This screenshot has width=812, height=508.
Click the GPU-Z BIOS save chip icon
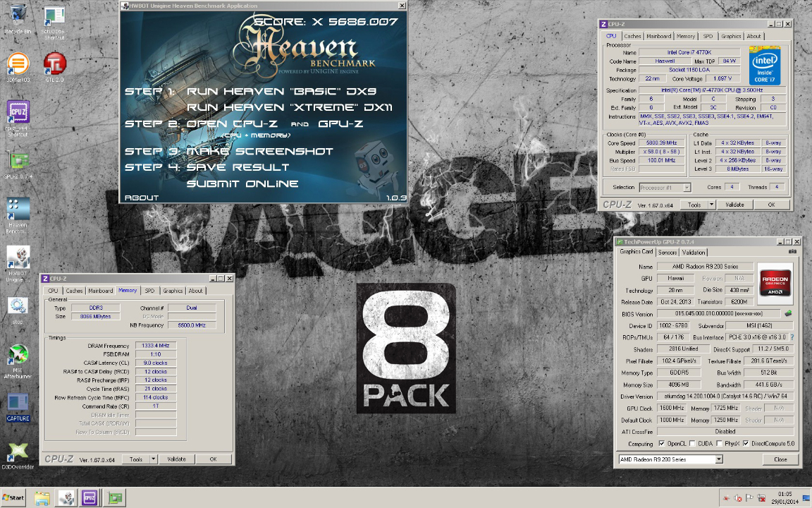click(x=788, y=313)
